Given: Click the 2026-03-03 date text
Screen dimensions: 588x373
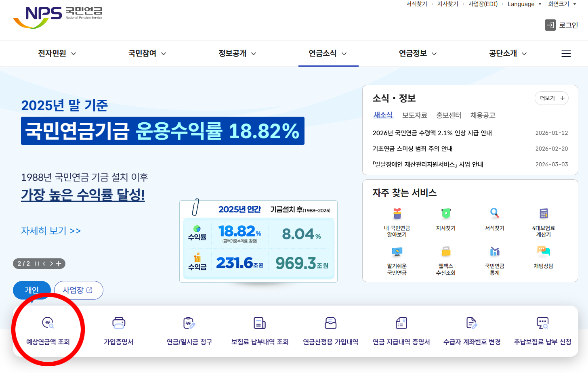Looking at the screenshot, I should 552,164.
